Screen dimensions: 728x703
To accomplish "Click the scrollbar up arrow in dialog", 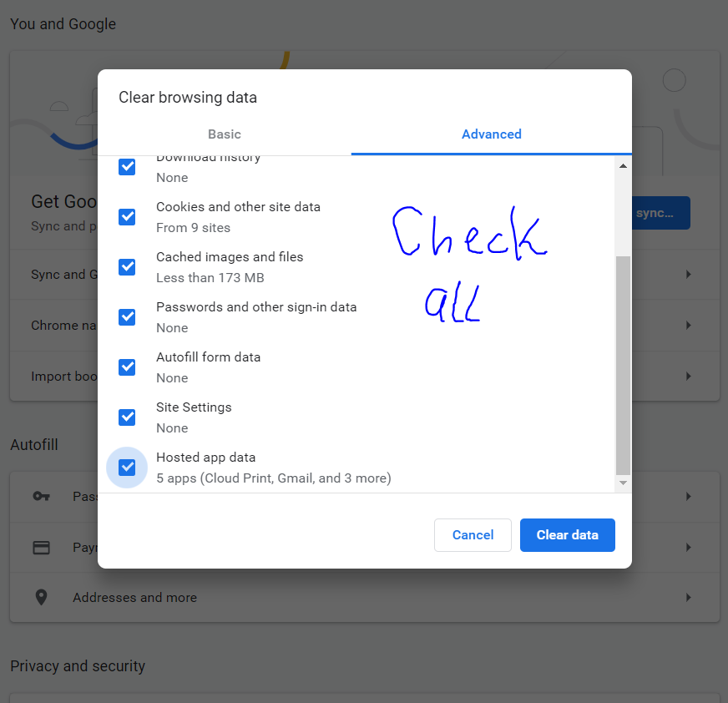I will click(x=623, y=166).
